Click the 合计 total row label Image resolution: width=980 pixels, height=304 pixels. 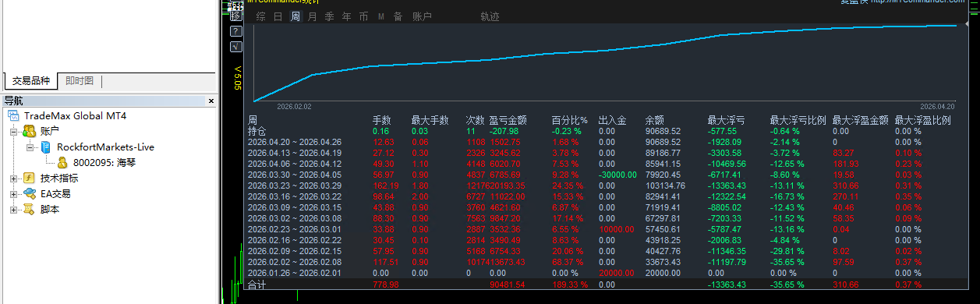[257, 285]
